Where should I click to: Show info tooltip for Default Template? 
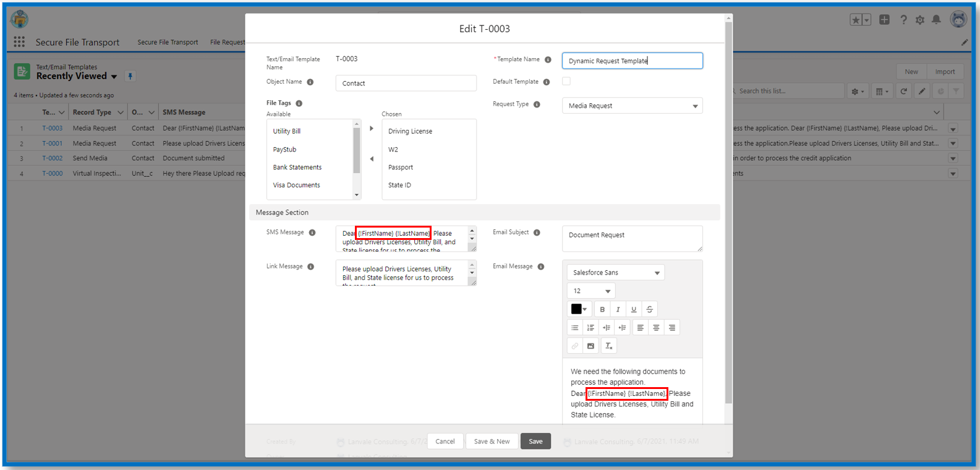click(x=547, y=82)
